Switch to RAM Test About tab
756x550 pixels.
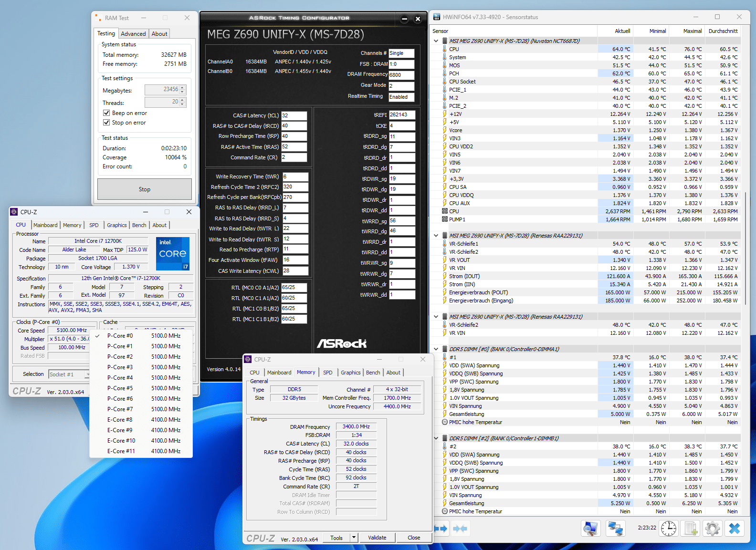click(x=159, y=34)
